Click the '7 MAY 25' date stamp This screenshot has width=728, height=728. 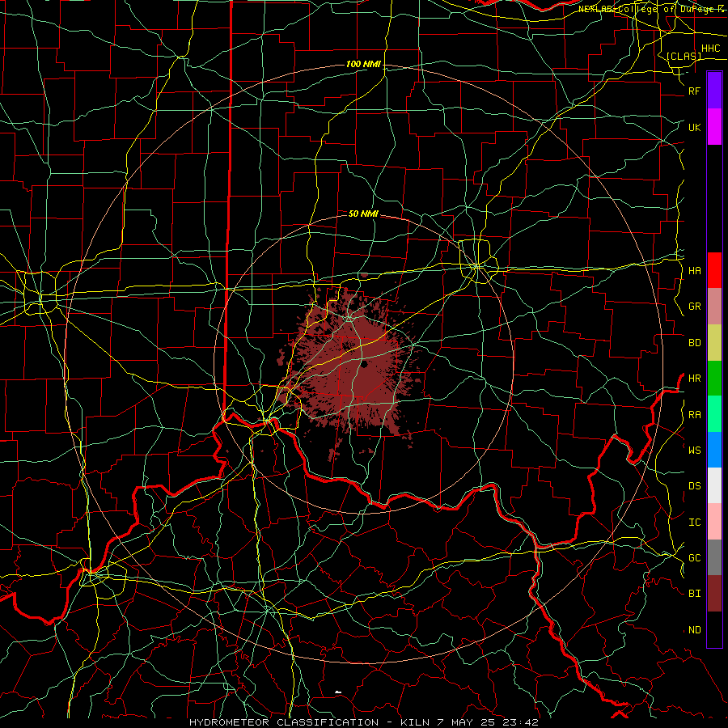(466, 722)
